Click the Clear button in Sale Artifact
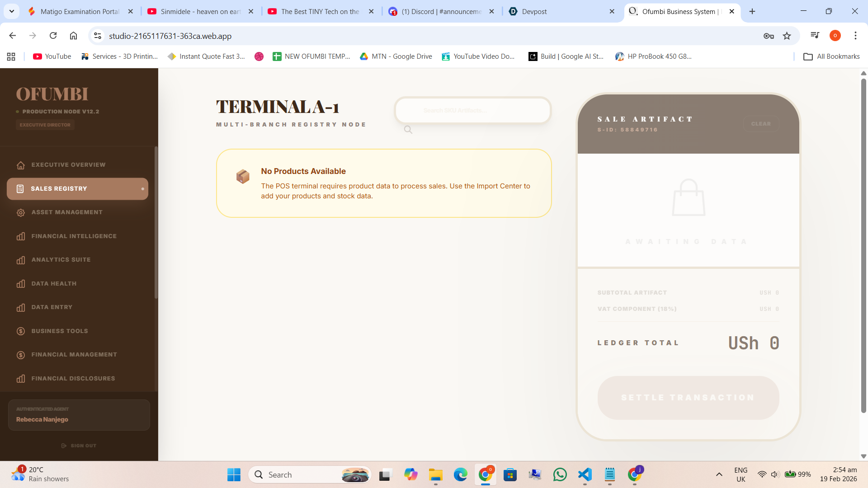Image resolution: width=868 pixels, height=488 pixels. pyautogui.click(x=761, y=124)
